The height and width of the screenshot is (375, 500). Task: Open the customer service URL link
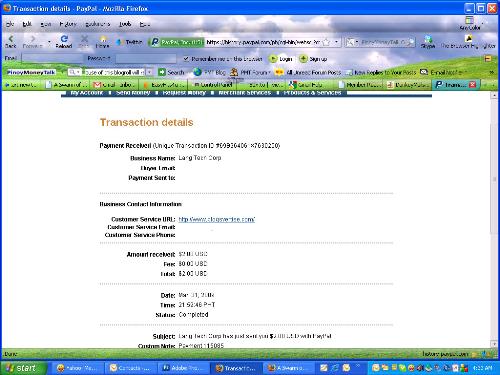[x=217, y=219]
